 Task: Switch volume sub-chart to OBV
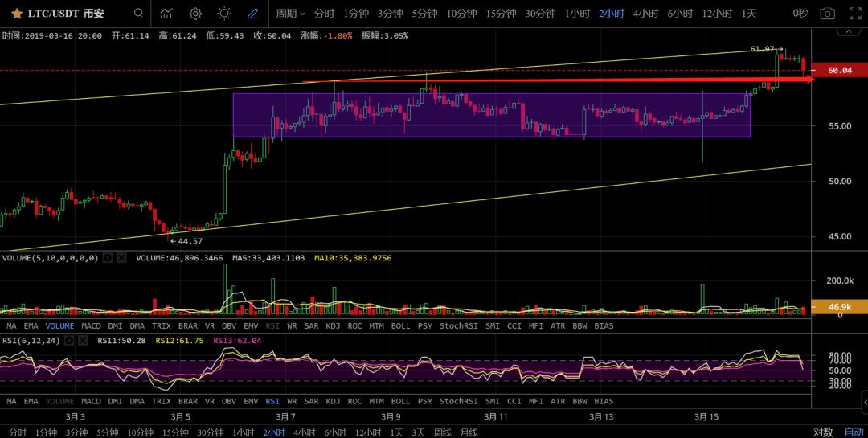(x=228, y=326)
